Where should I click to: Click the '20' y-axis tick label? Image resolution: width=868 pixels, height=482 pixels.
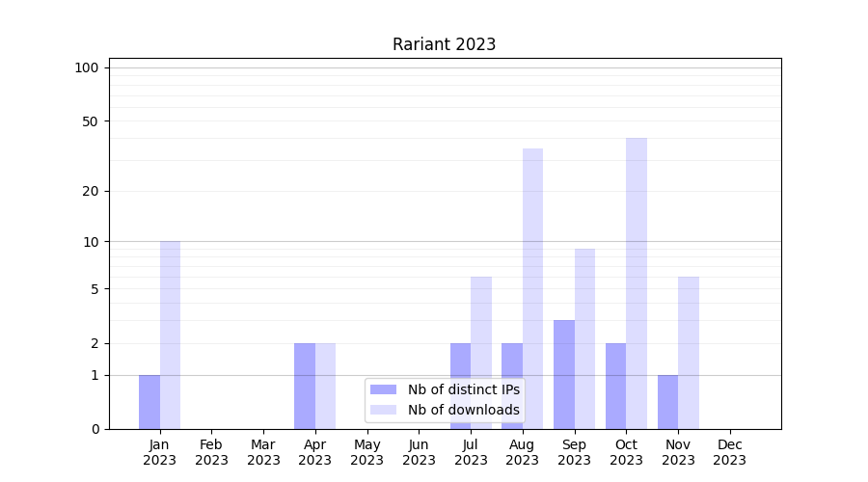(91, 191)
